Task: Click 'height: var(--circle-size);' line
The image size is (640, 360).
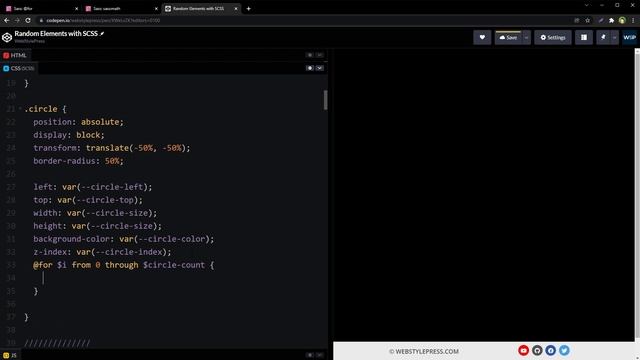Action: (x=98, y=226)
